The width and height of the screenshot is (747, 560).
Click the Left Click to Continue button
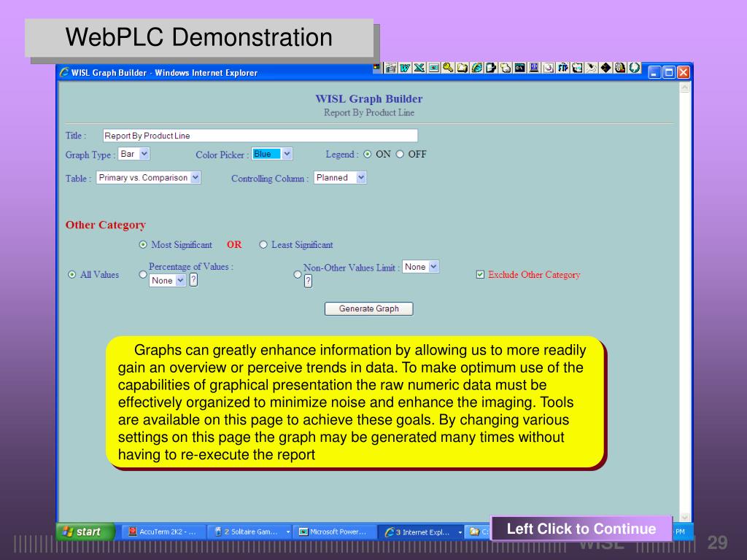click(x=581, y=529)
